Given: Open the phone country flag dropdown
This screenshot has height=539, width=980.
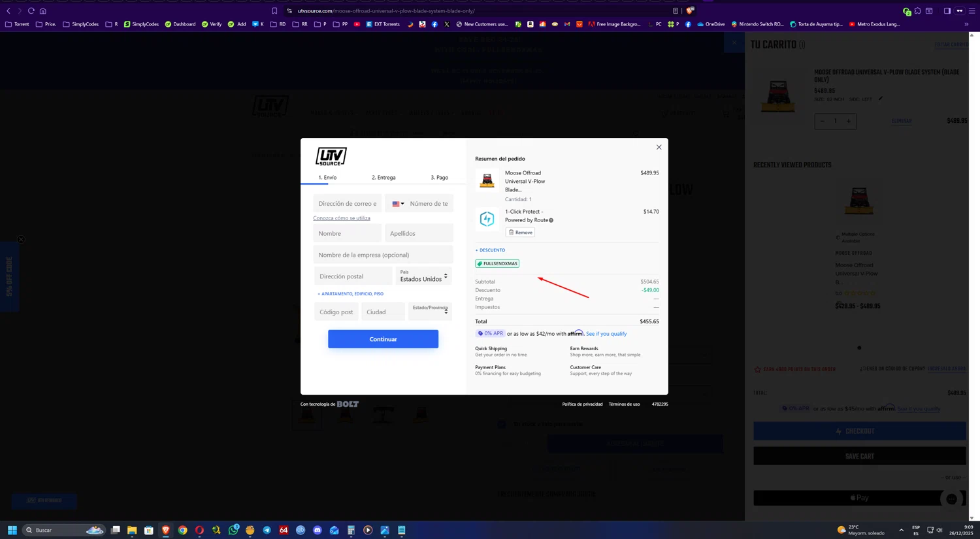Looking at the screenshot, I should coord(398,204).
